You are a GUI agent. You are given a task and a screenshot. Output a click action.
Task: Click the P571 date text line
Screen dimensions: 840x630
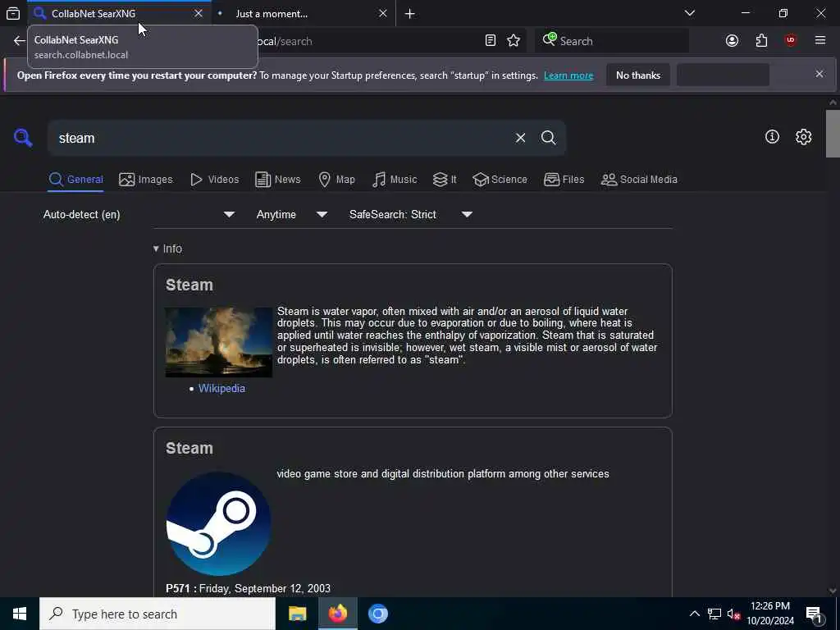[248, 588]
